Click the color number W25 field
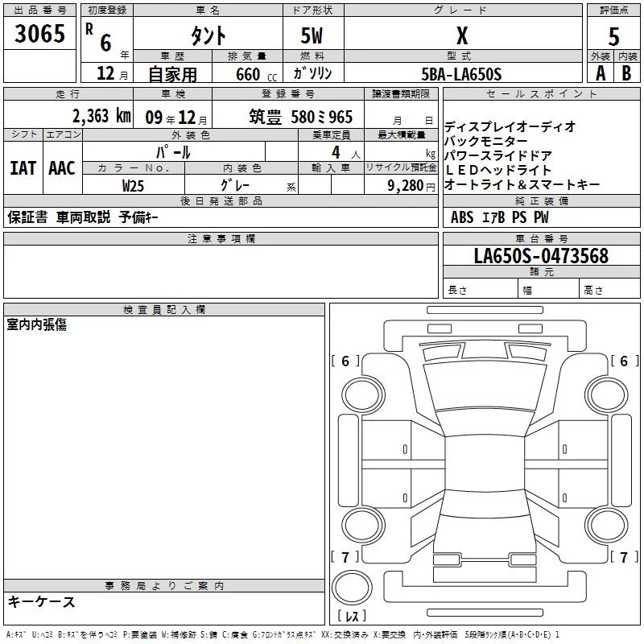644x644 pixels. click(x=133, y=185)
